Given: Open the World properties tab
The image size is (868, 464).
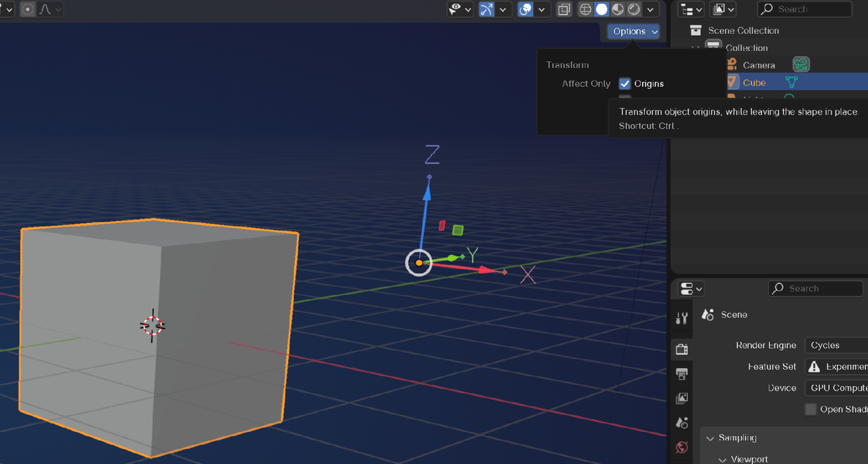Looking at the screenshot, I should click(682, 447).
